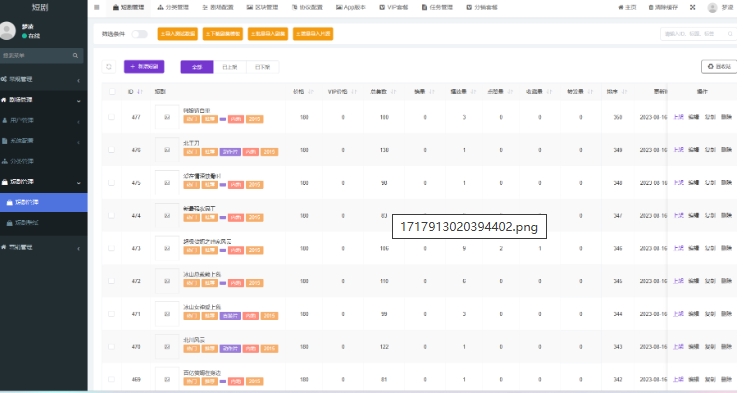This screenshot has width=745, height=393.
Task: Select highlighted blue sidebar item with bag icon
Action: coord(43,202)
